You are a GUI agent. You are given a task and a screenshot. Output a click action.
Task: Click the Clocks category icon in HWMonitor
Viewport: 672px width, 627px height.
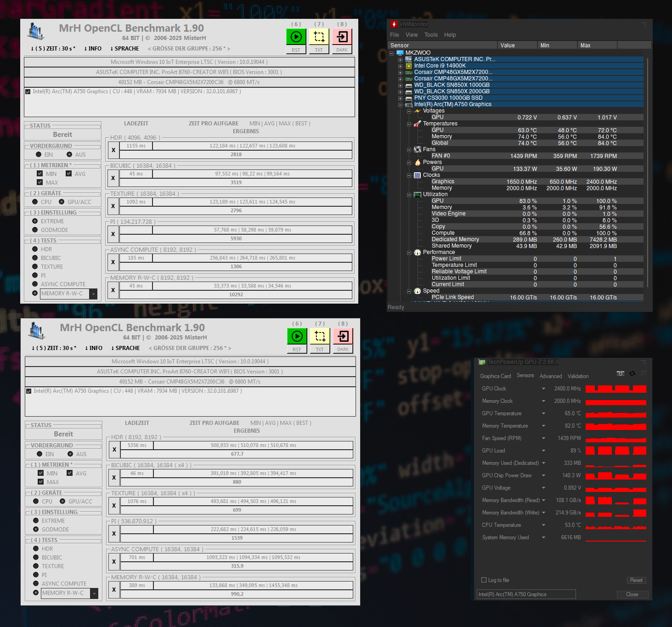click(x=418, y=175)
